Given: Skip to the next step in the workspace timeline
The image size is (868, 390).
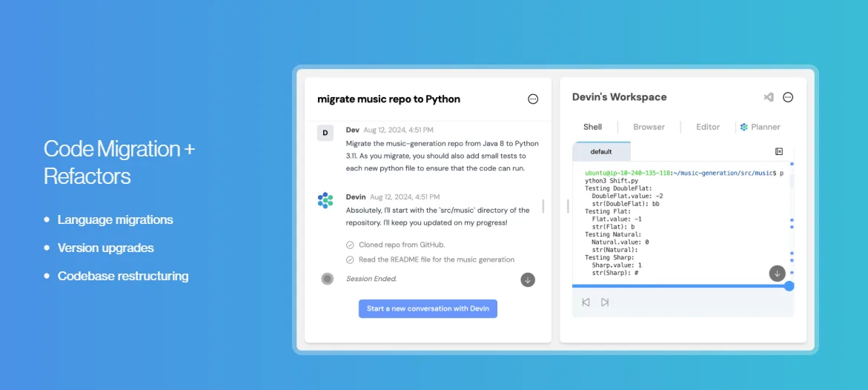Looking at the screenshot, I should coord(605,303).
